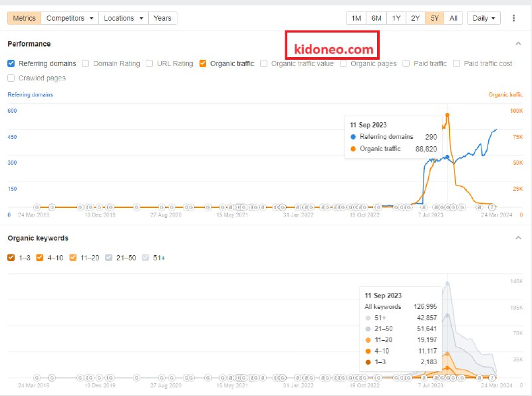This screenshot has height=396, width=532.
Task: Click the marker numbered 2 on Performance timeline
Action: (492, 207)
